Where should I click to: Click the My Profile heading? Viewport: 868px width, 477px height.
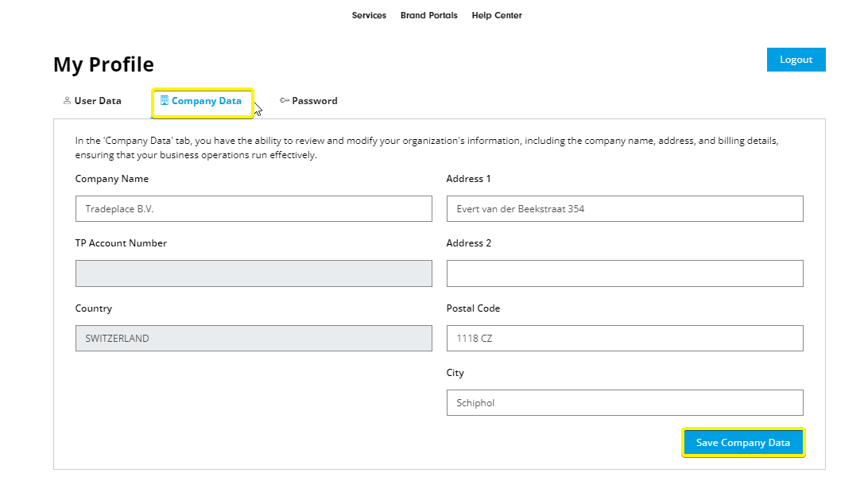(x=103, y=64)
